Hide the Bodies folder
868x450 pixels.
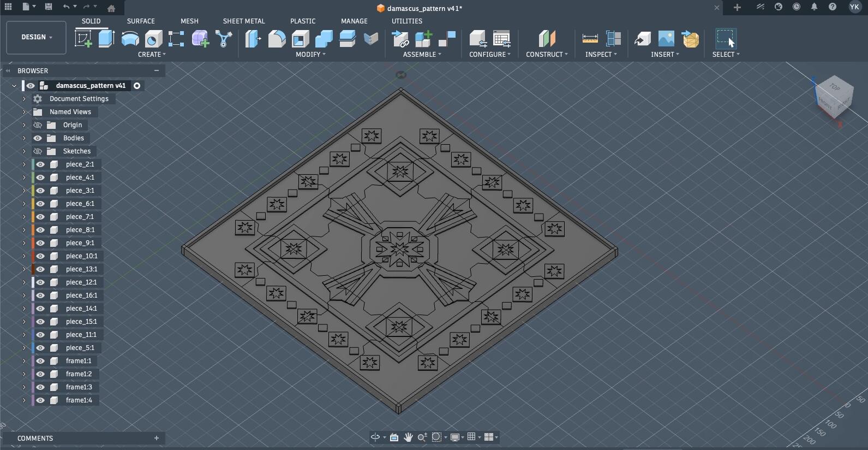pyautogui.click(x=38, y=138)
